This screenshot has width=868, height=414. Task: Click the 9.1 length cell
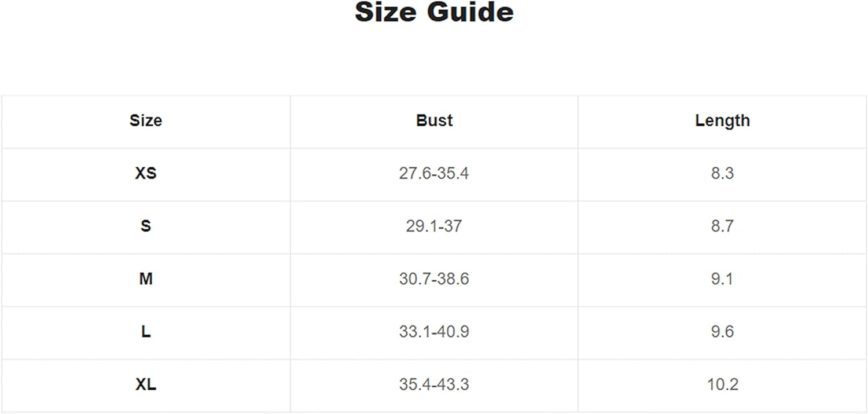pos(722,279)
